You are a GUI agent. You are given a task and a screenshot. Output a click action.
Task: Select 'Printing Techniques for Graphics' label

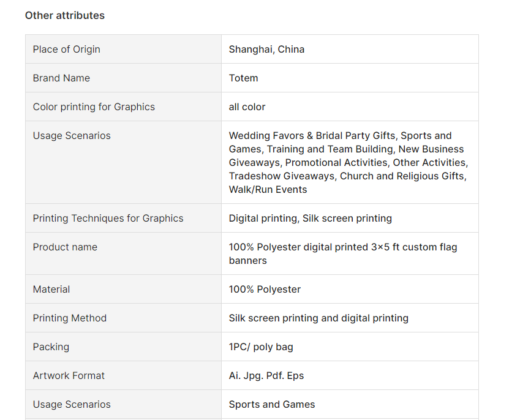(x=108, y=218)
